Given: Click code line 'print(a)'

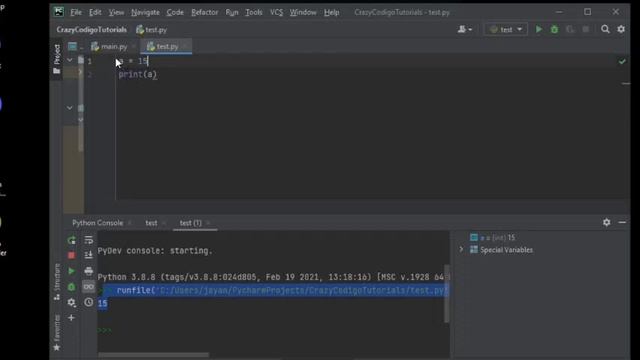Looking at the screenshot, I should point(138,74).
